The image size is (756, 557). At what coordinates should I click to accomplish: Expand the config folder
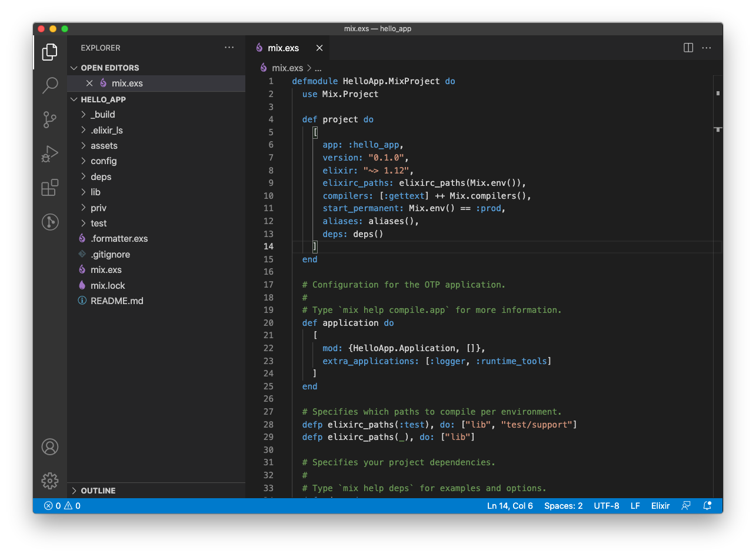click(x=103, y=161)
